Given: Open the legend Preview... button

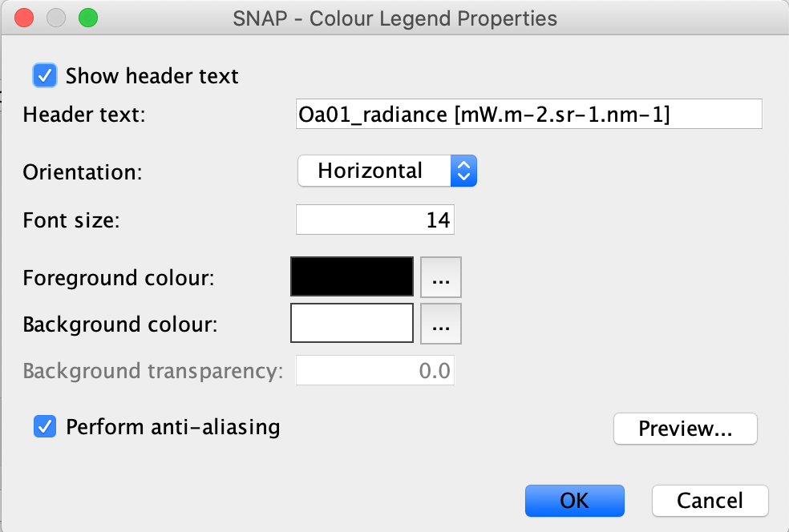Looking at the screenshot, I should (x=686, y=429).
